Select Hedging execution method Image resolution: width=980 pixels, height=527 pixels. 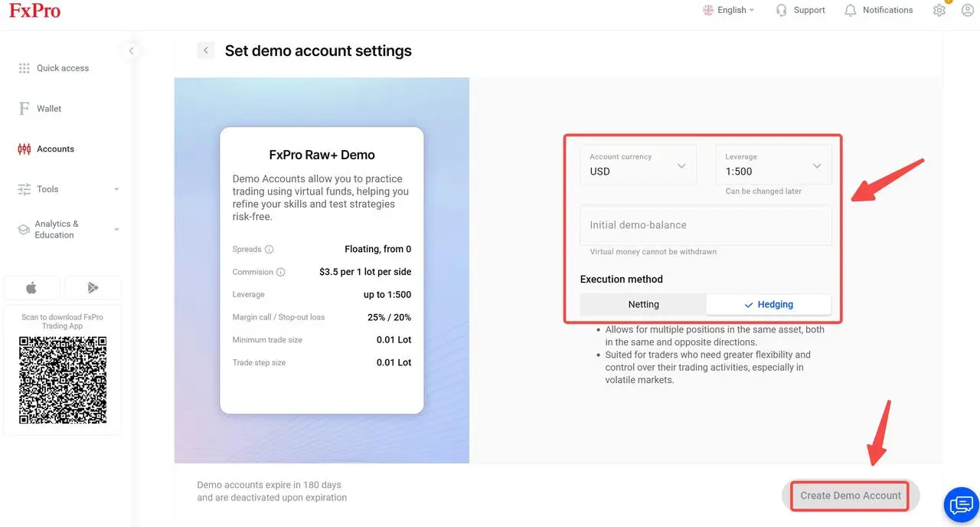[x=768, y=304]
